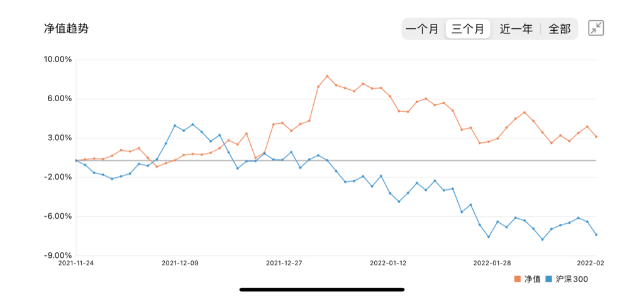Show the 近一年 trend
Image resolution: width=644 pixels, height=298 pixels.
[516, 29]
